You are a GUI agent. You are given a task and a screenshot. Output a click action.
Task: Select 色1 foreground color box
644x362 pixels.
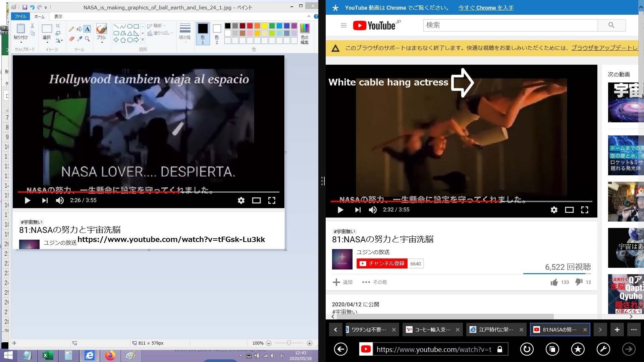(x=203, y=33)
